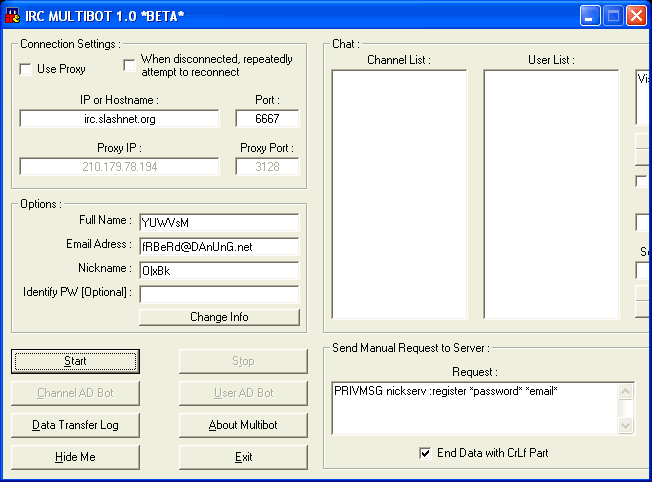Click the Full Name text field
The height and width of the screenshot is (482, 652).
click(x=218, y=222)
